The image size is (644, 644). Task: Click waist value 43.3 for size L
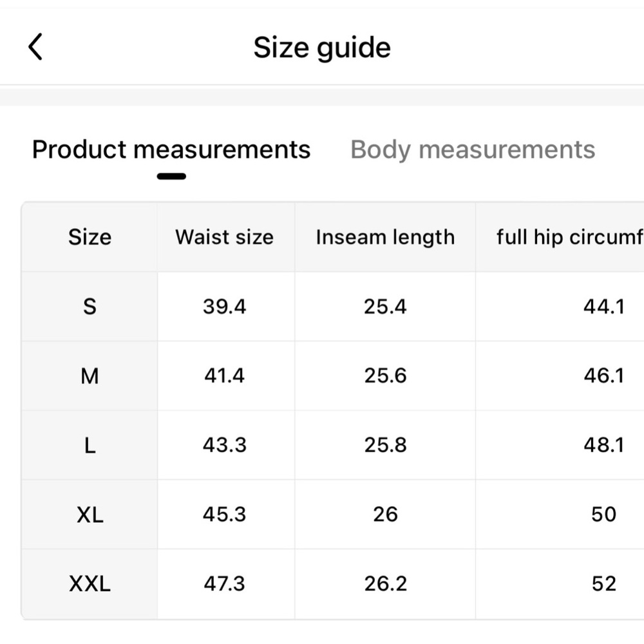(x=224, y=445)
